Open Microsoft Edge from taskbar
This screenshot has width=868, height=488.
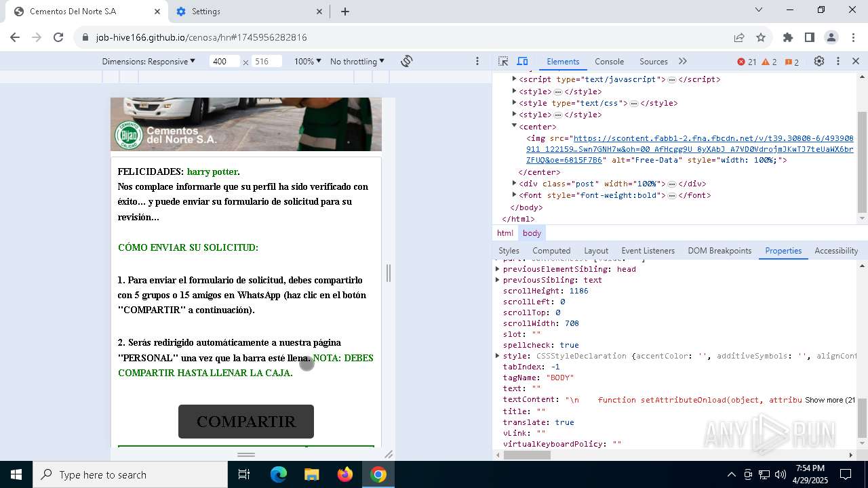279,474
